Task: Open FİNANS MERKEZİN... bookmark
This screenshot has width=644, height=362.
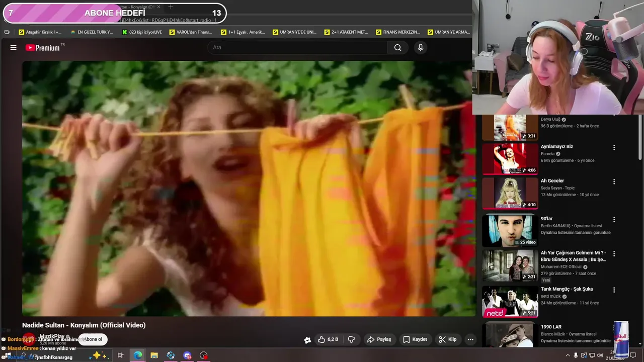Action: (x=398, y=32)
